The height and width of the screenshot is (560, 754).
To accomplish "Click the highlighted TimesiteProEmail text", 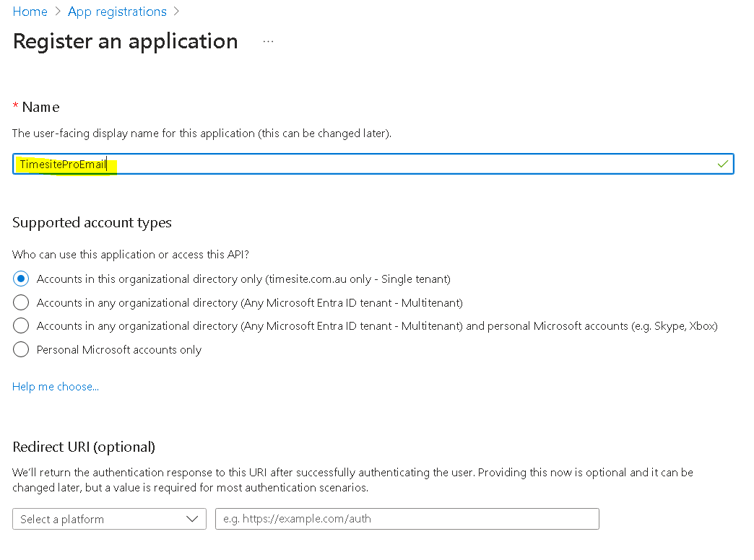I will pos(64,164).
